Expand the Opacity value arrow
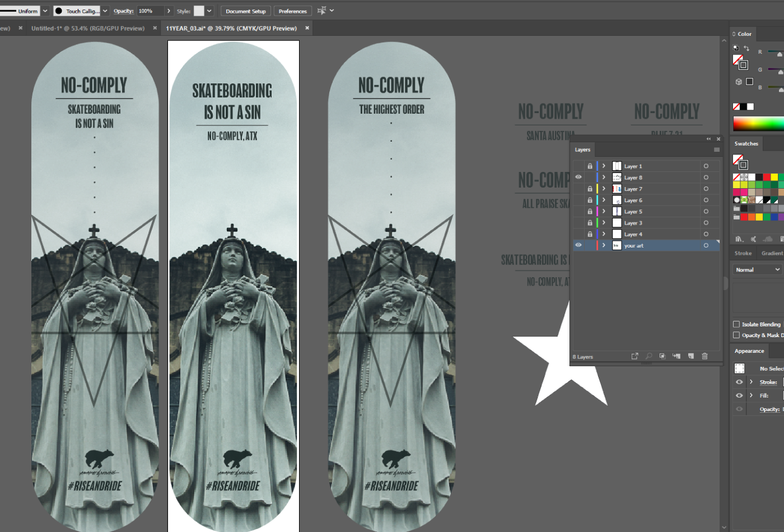 169,11
